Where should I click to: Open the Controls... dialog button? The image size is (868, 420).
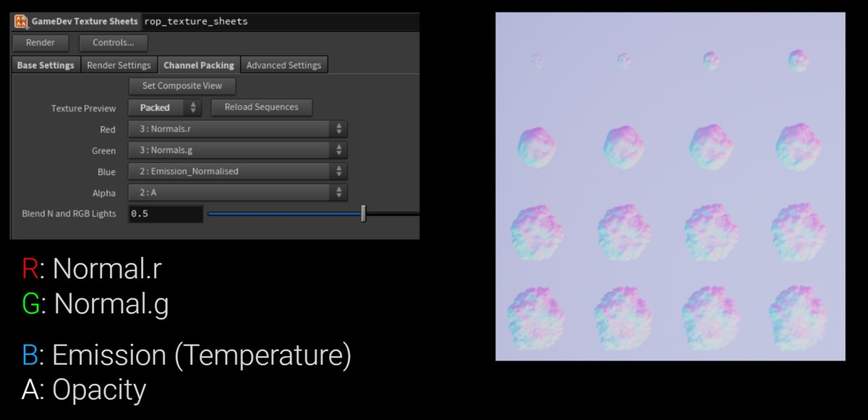click(x=114, y=43)
